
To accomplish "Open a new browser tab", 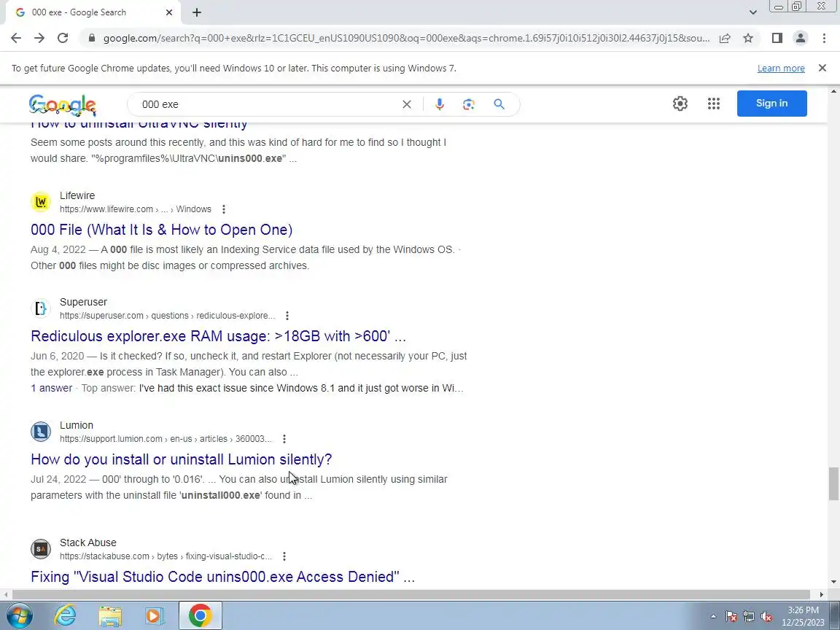I will 197,12.
